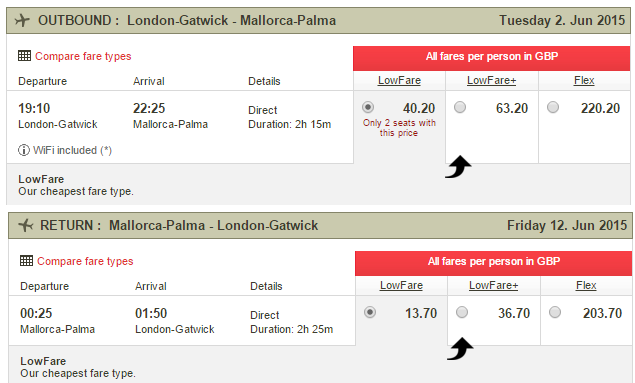The width and height of the screenshot is (635, 383).
Task: Click the return airplane icon
Action: 26,225
